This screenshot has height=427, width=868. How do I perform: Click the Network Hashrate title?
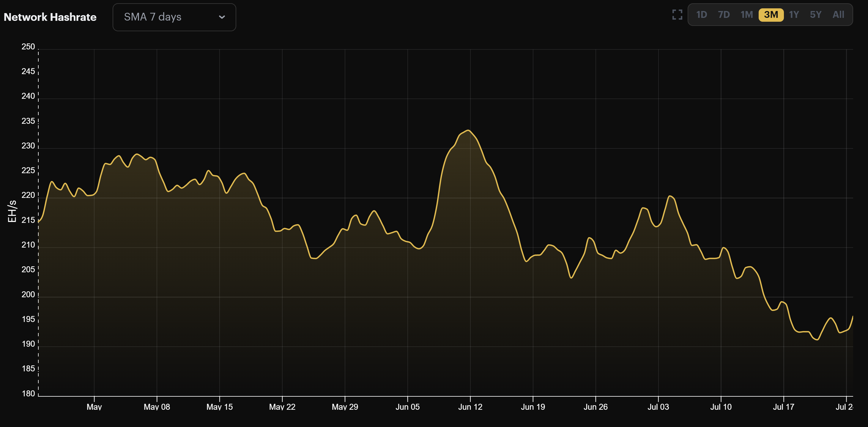click(51, 17)
